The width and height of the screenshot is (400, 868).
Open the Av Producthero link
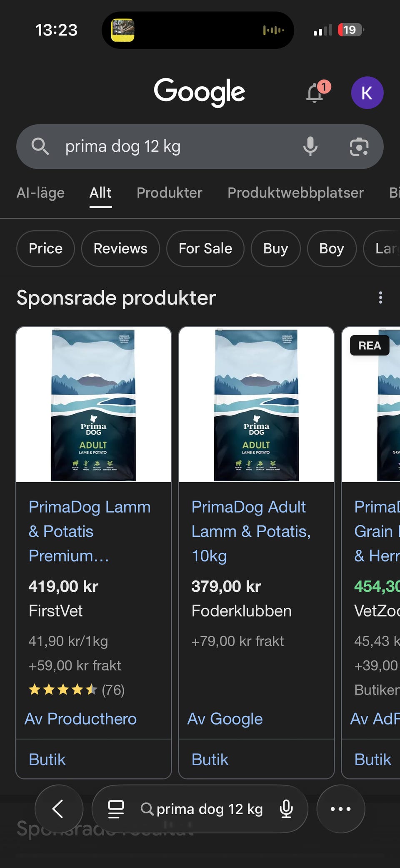[80, 719]
